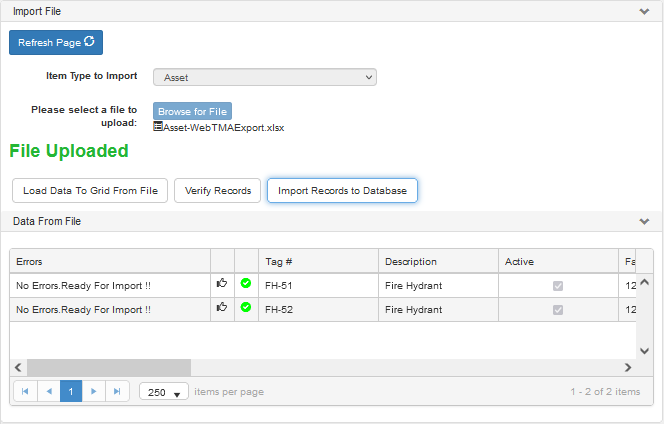Click the Tag # column header

click(x=318, y=261)
